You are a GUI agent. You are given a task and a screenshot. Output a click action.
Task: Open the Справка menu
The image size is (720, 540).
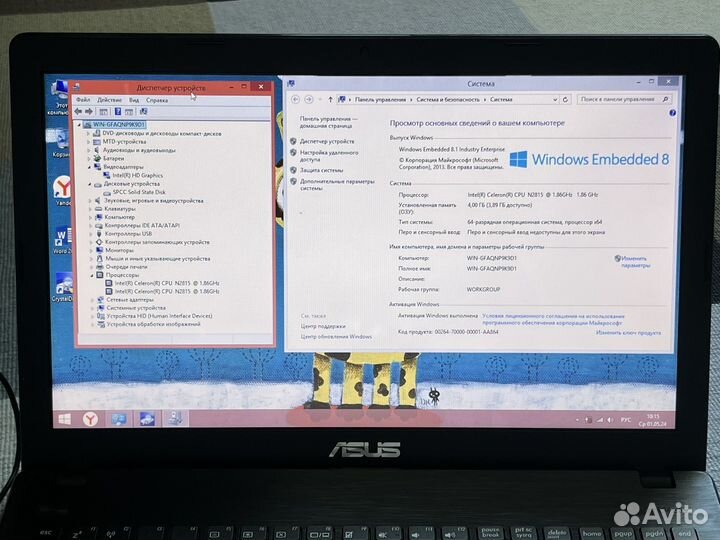(157, 100)
